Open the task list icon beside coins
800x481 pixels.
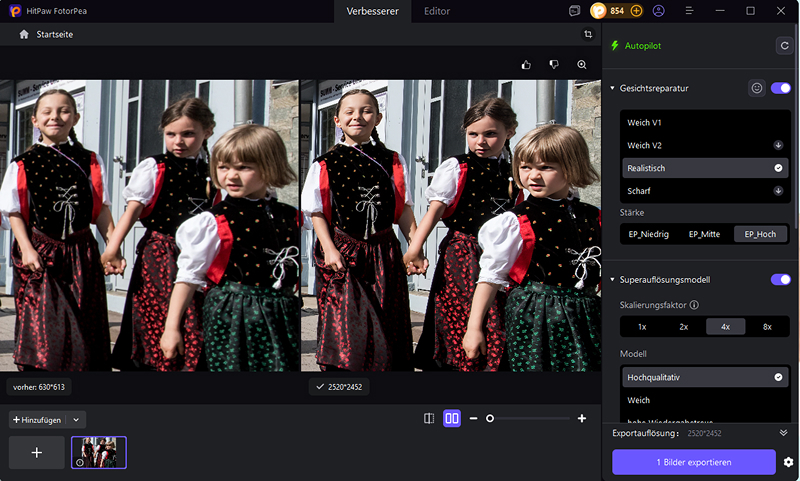(574, 11)
